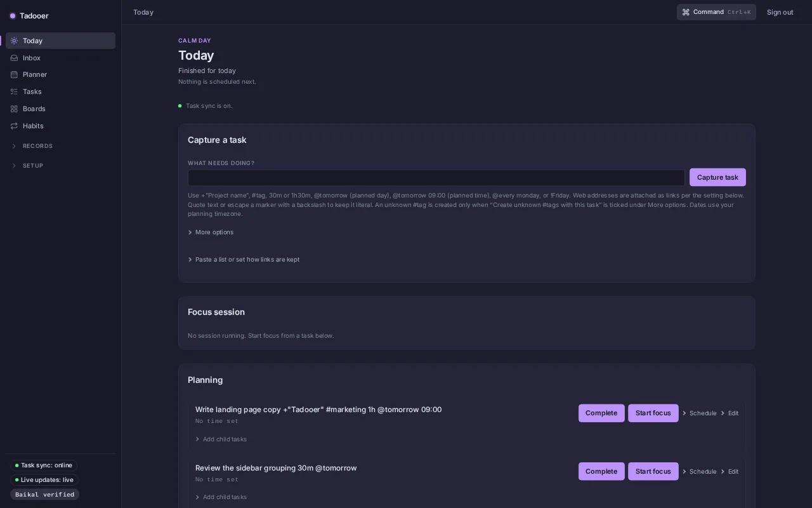The image size is (812, 508).
Task: Open the Inbox page
Action: (x=60, y=58)
